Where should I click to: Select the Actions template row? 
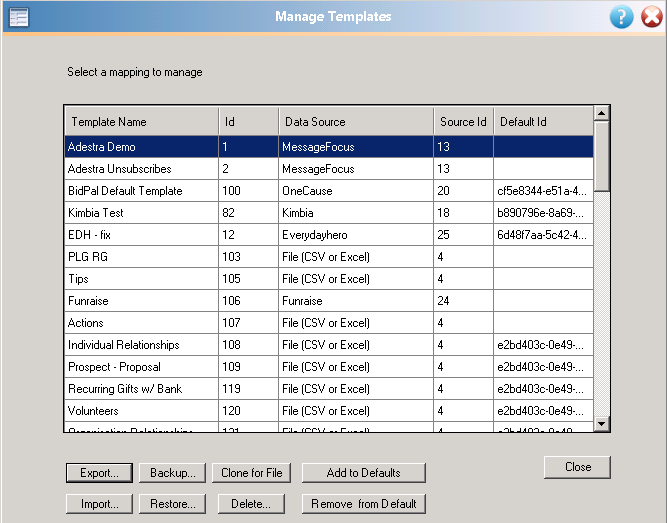pyautogui.click(x=329, y=323)
